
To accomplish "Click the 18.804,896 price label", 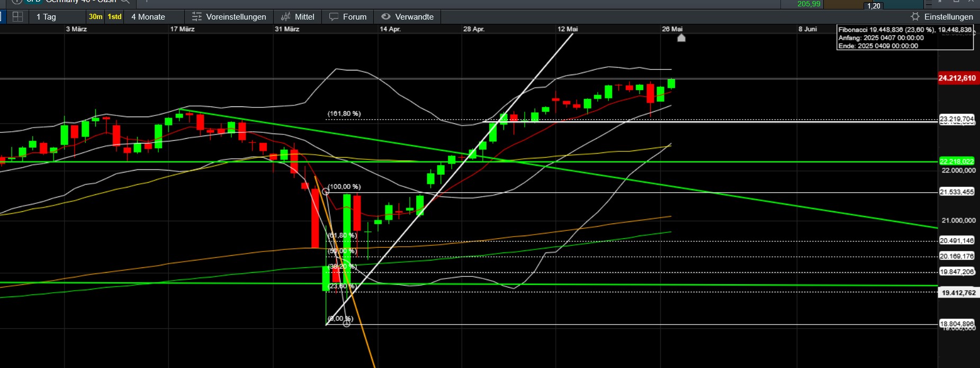I will pyautogui.click(x=957, y=324).
